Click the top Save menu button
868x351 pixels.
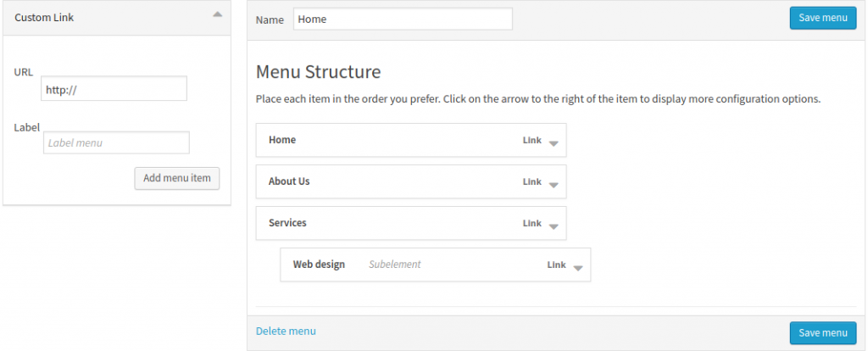coord(822,19)
